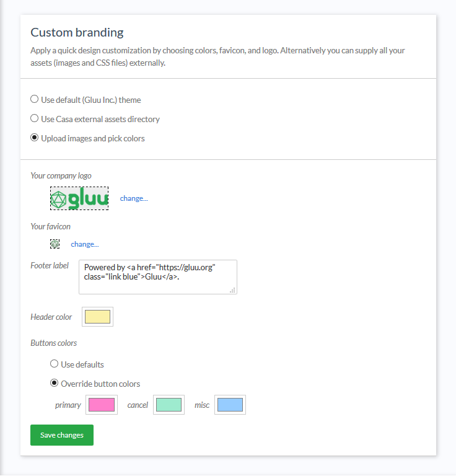Open the yellow Header color swatch
The image size is (456, 476).
(97, 317)
